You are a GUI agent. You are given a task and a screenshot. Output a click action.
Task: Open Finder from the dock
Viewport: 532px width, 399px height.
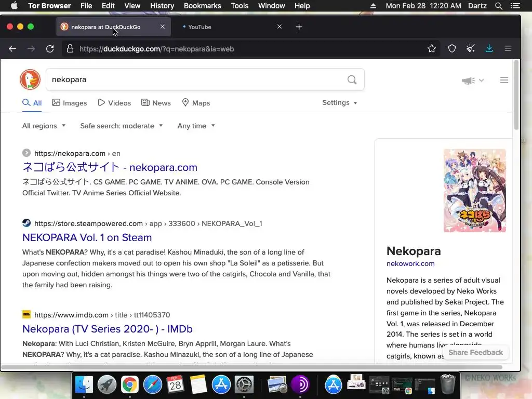(84, 385)
